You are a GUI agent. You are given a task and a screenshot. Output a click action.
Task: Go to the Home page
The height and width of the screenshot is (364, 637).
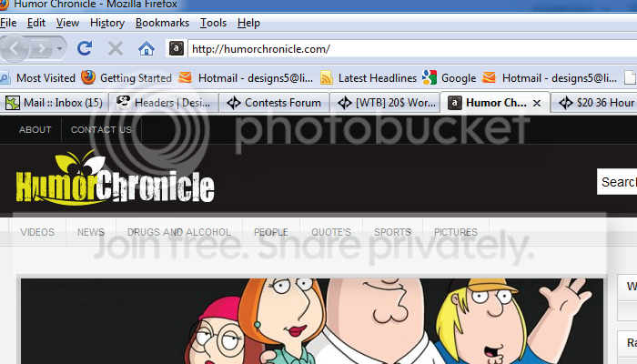coord(147,49)
